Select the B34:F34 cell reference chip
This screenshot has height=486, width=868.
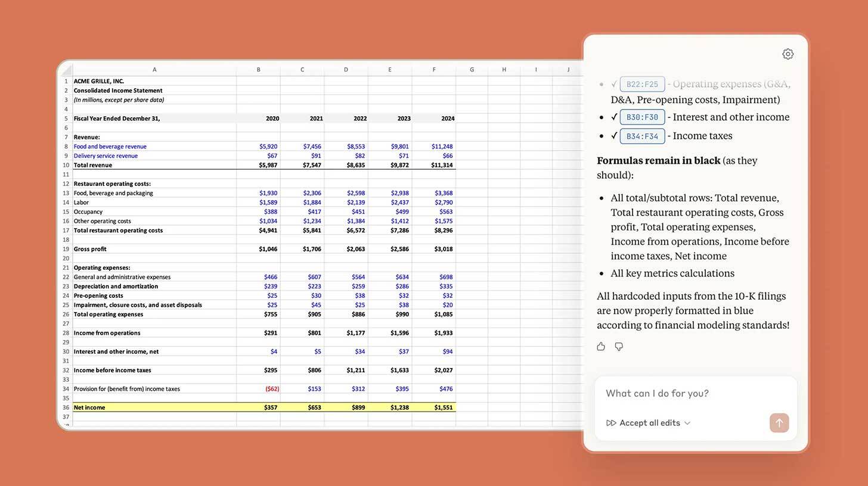coord(642,135)
